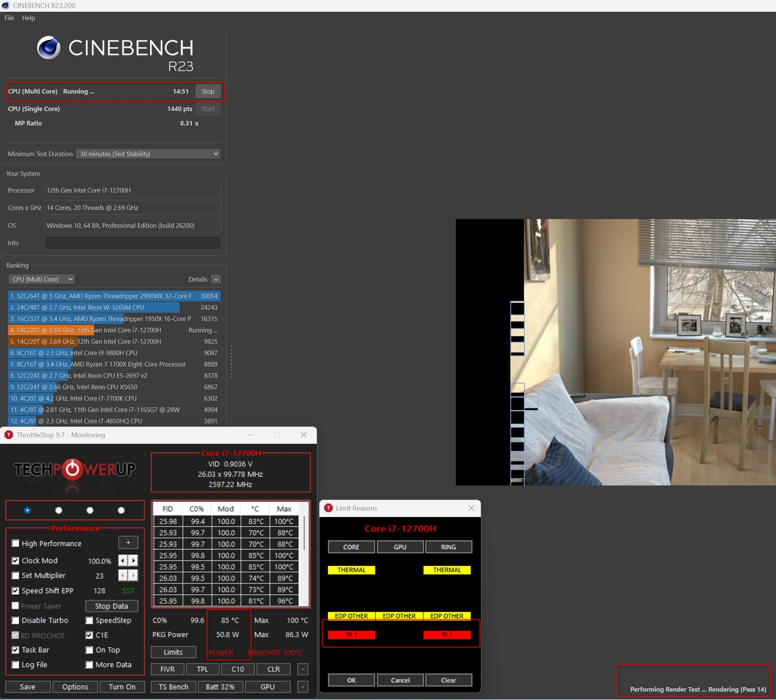
Task: Minimize the ThrottleStop window
Action: tap(251, 435)
